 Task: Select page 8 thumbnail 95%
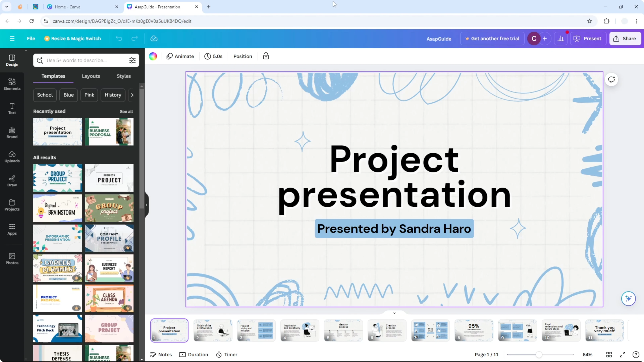(474, 330)
